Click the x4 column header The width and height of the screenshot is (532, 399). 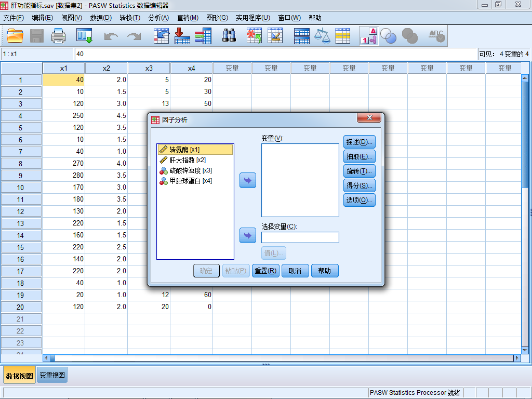191,68
